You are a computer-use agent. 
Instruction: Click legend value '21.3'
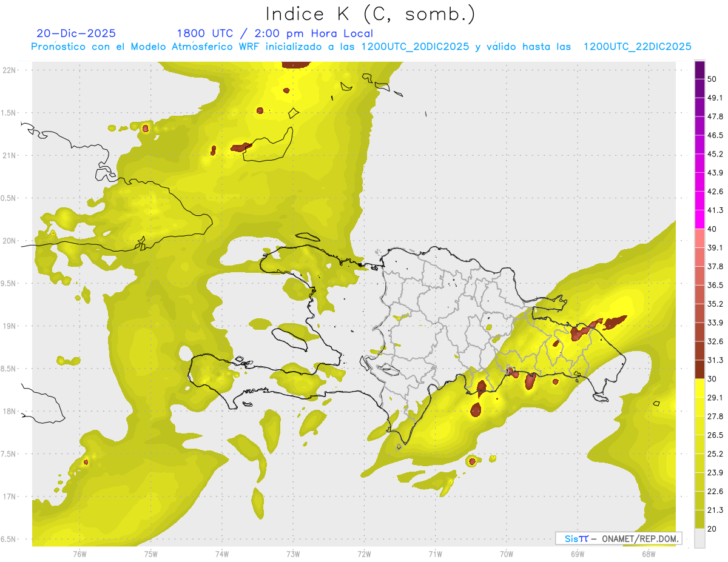[715, 510]
